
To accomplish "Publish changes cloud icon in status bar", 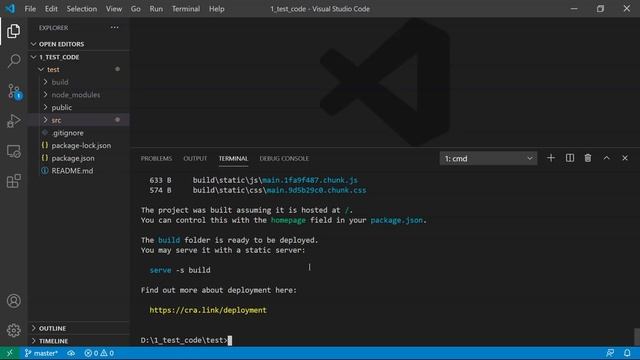I will point(71,353).
